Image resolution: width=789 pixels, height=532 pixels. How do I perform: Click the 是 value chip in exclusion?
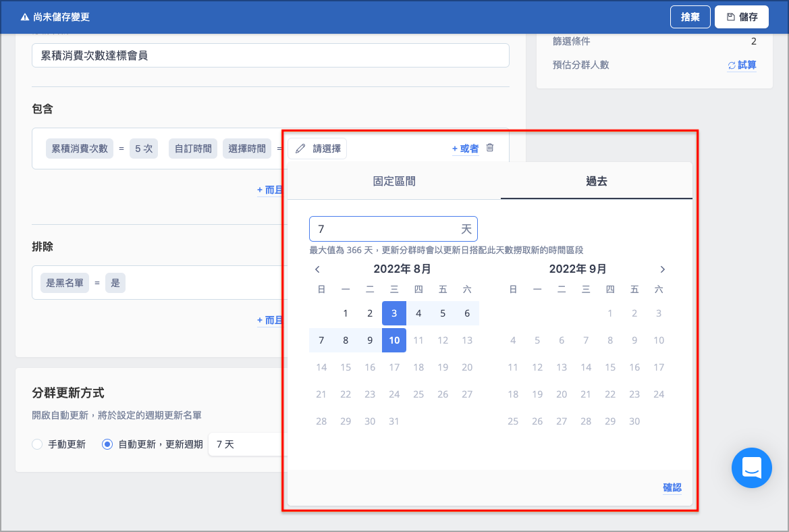coord(115,283)
